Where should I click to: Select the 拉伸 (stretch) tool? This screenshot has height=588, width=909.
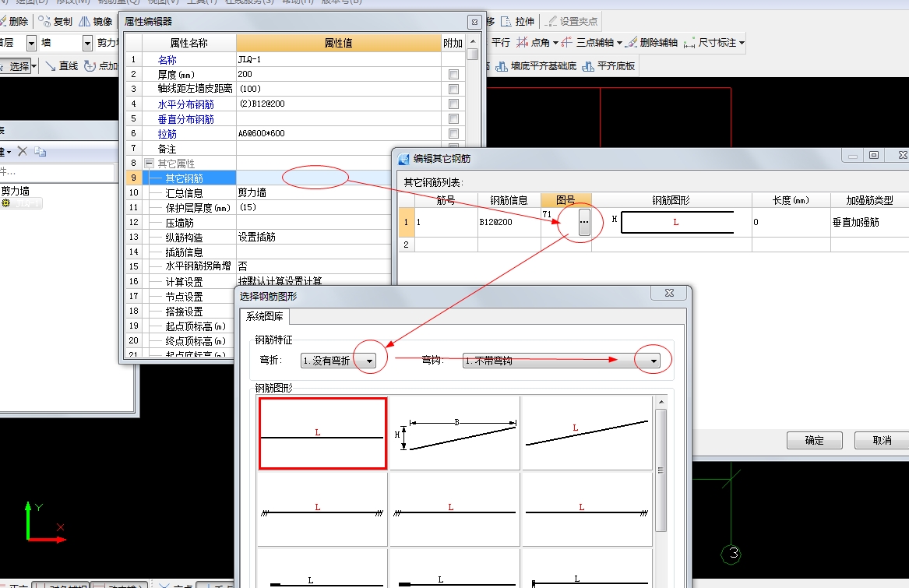pyautogui.click(x=517, y=22)
